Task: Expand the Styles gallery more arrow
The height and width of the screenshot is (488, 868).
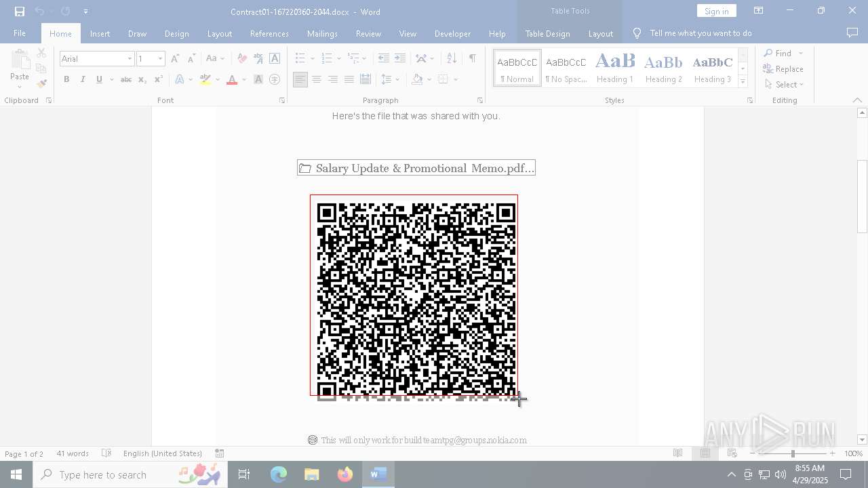Action: point(743,81)
